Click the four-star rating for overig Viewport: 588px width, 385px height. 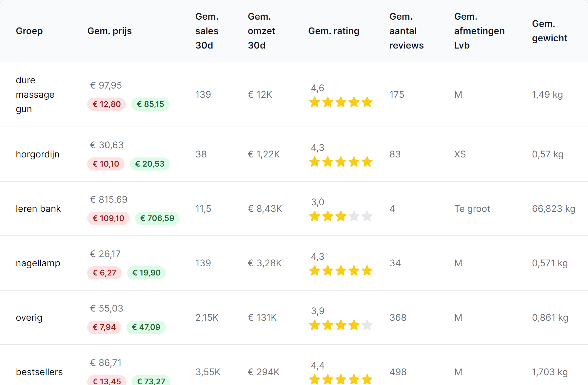341,325
